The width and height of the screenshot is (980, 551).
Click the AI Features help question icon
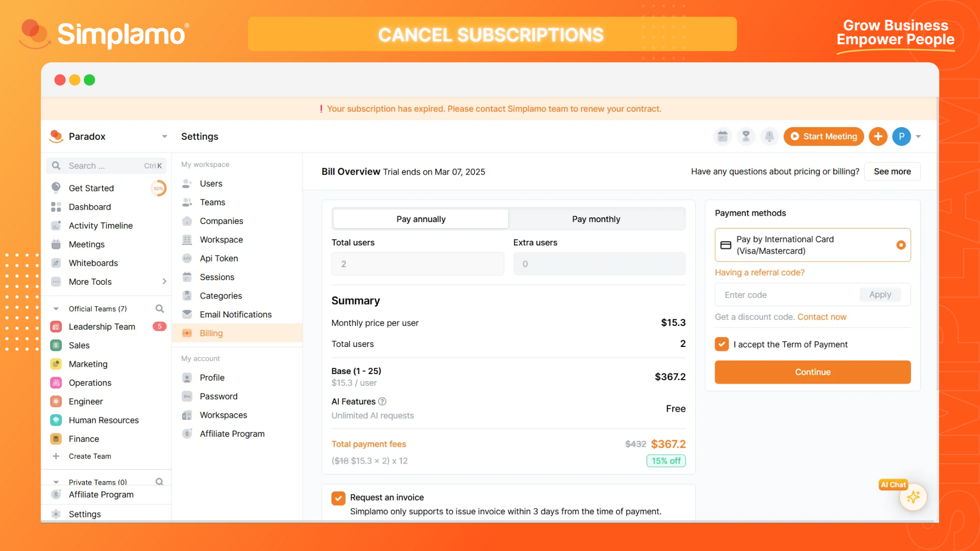[x=382, y=402]
